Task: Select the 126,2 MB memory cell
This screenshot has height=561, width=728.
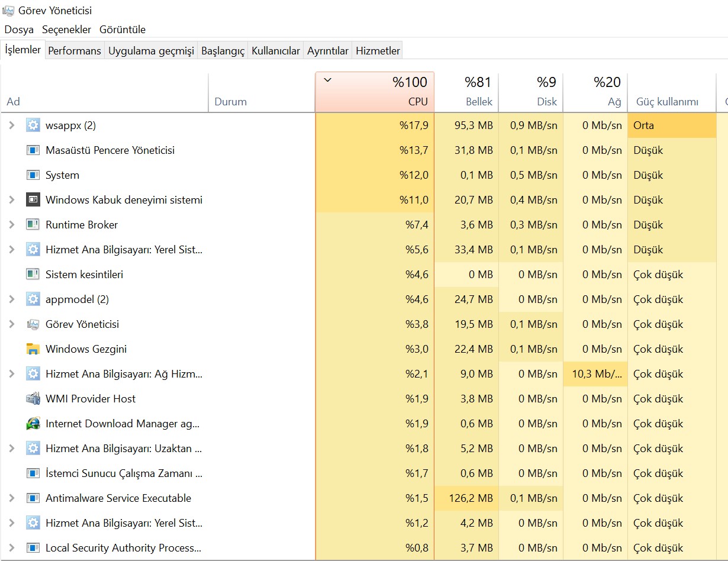Action: pos(466,498)
